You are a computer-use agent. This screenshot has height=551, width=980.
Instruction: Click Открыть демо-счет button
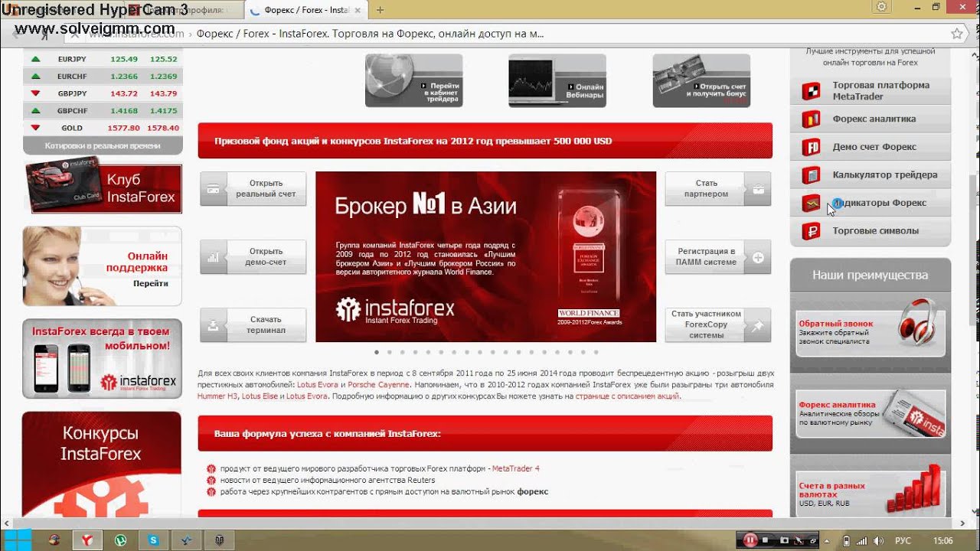click(x=253, y=257)
